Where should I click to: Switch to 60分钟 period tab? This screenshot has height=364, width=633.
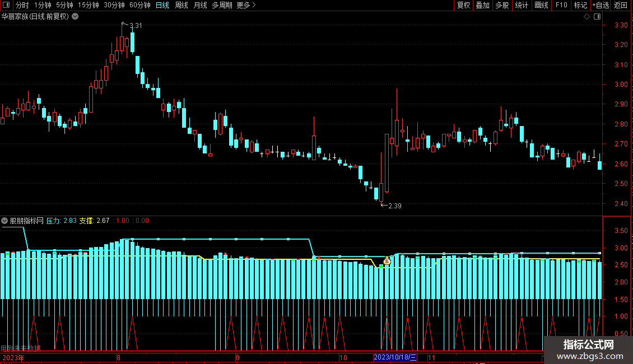pos(140,5)
